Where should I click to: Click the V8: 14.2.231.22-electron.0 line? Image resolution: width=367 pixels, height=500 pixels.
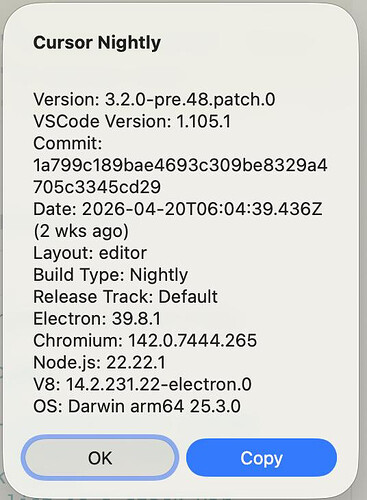pos(142,384)
